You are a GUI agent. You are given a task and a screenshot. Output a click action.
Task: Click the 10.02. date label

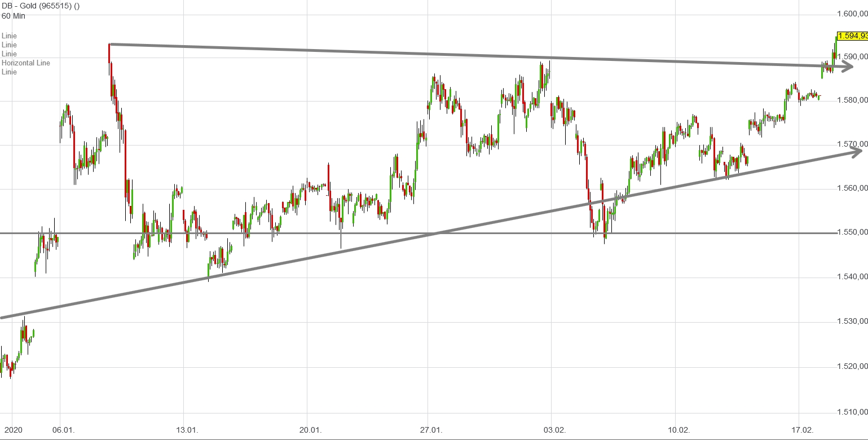pyautogui.click(x=678, y=430)
